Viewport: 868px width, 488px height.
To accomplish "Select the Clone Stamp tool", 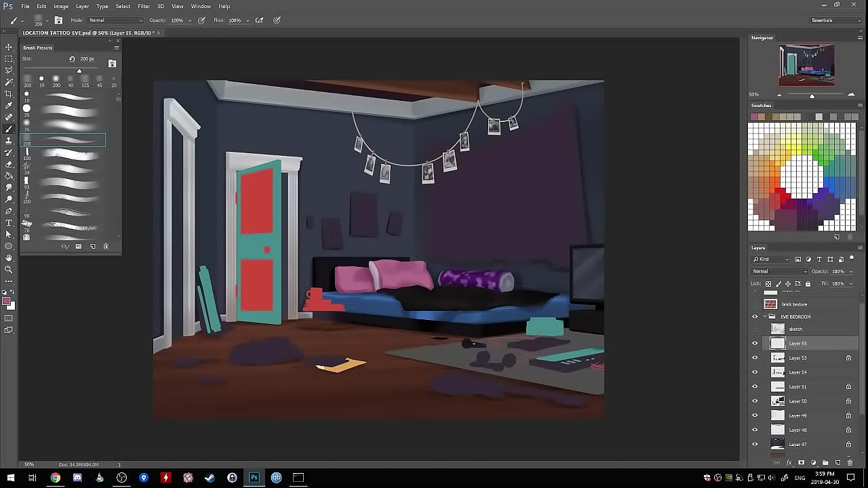I will [x=9, y=140].
